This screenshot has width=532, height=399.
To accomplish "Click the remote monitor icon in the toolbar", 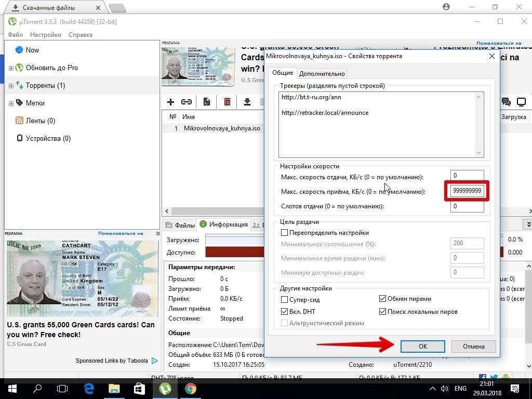I will tap(521, 102).
